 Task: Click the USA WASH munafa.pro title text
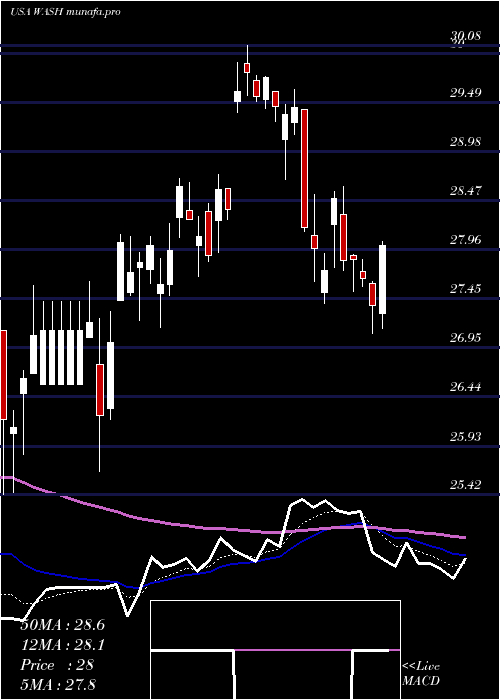point(65,12)
